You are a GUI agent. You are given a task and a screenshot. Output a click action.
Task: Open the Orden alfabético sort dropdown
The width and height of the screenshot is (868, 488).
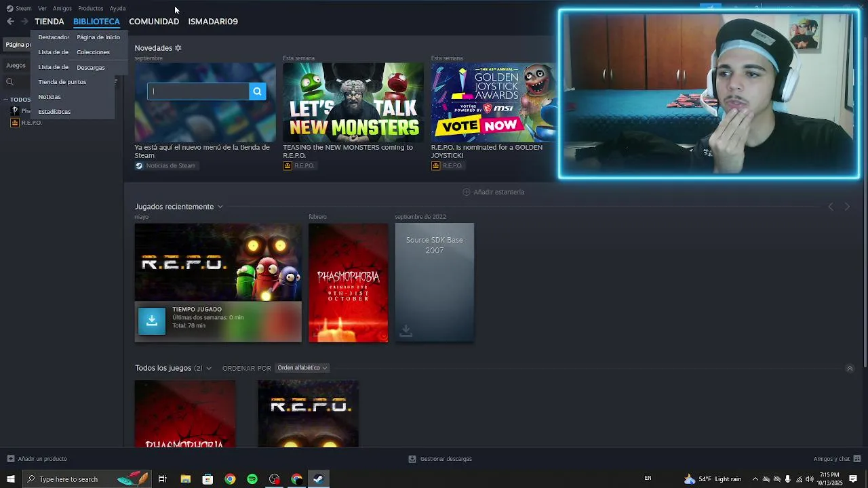[x=302, y=368]
